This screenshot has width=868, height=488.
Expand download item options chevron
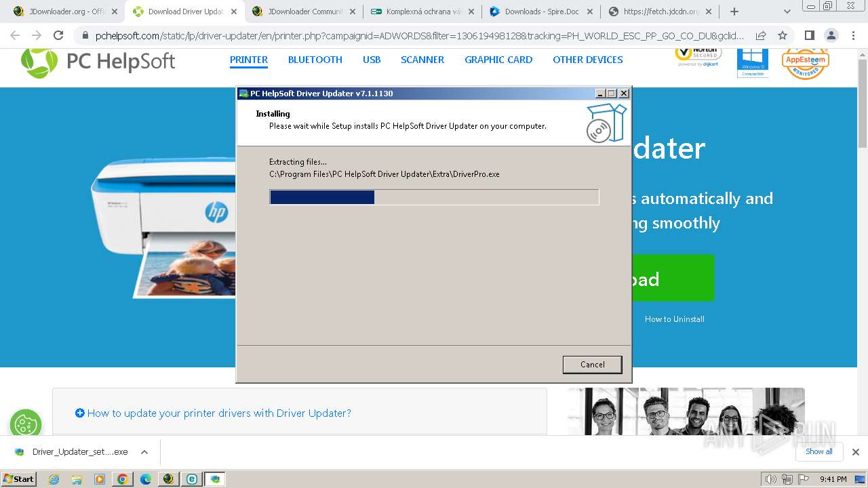tap(144, 452)
